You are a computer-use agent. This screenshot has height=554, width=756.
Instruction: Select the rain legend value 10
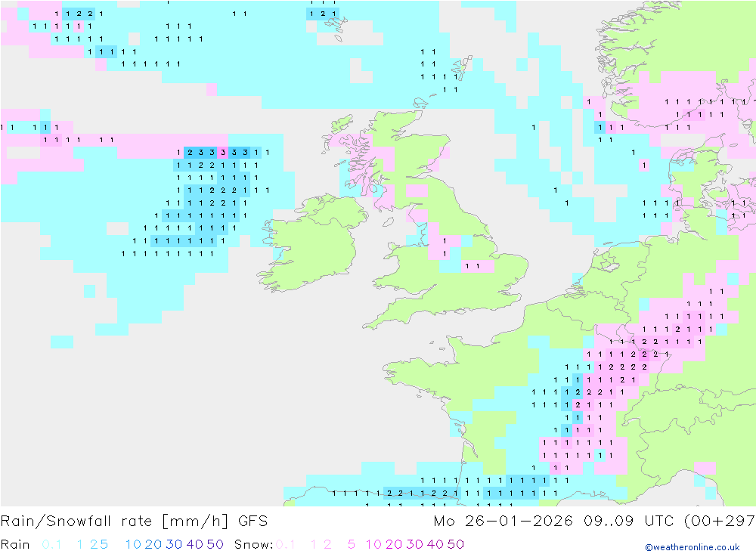(x=133, y=544)
